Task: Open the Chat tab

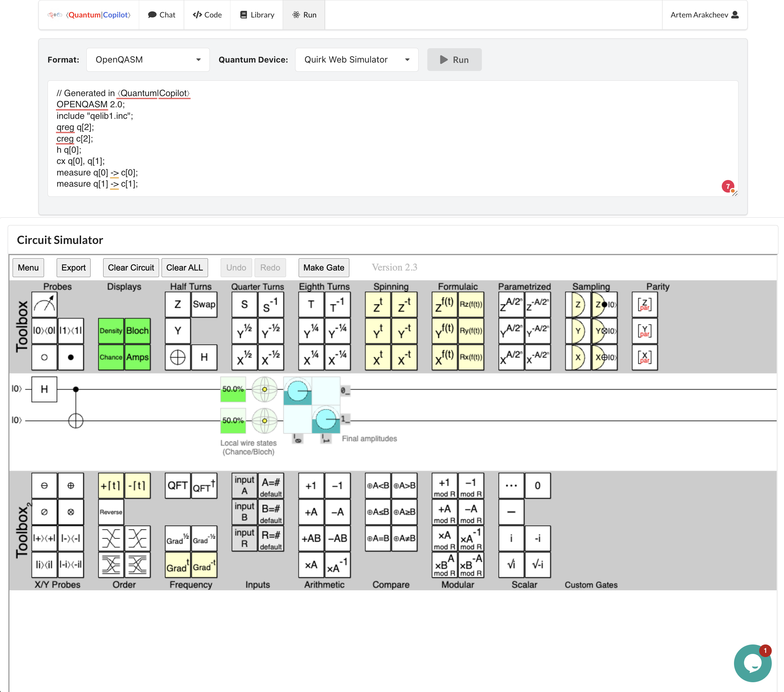Action: 162,15
